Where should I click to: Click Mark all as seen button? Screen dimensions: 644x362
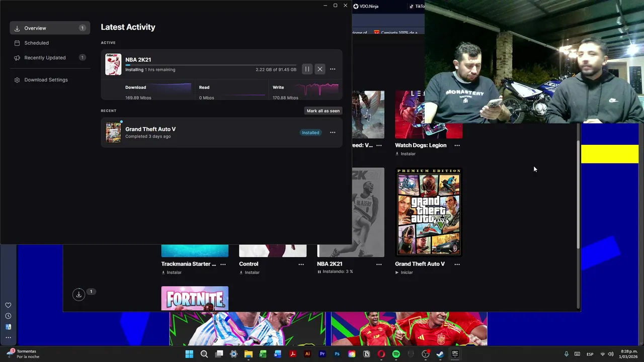[323, 111]
